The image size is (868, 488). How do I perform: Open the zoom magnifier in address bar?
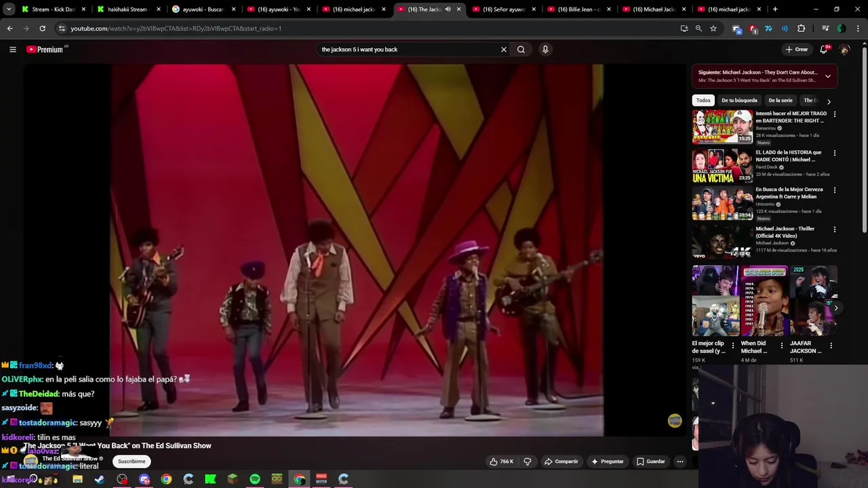[x=698, y=28]
